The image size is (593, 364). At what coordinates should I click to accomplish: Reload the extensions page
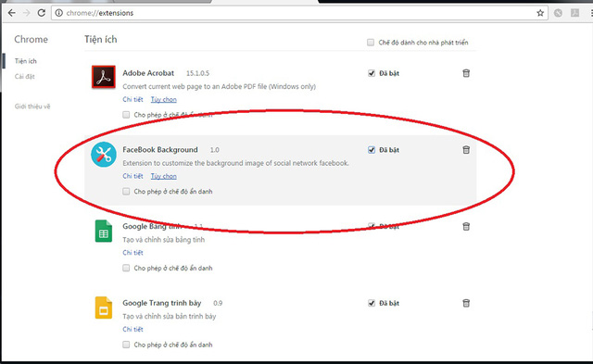coord(41,13)
